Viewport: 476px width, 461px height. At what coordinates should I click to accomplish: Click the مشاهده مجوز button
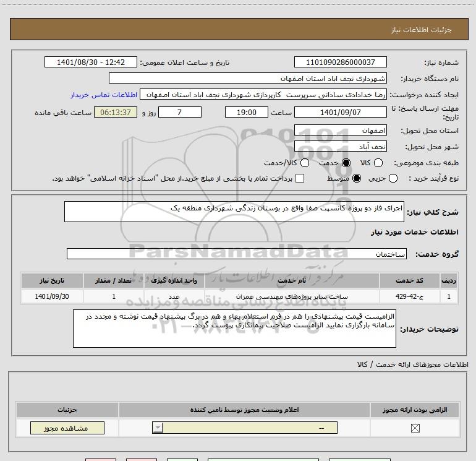pyautogui.click(x=67, y=428)
